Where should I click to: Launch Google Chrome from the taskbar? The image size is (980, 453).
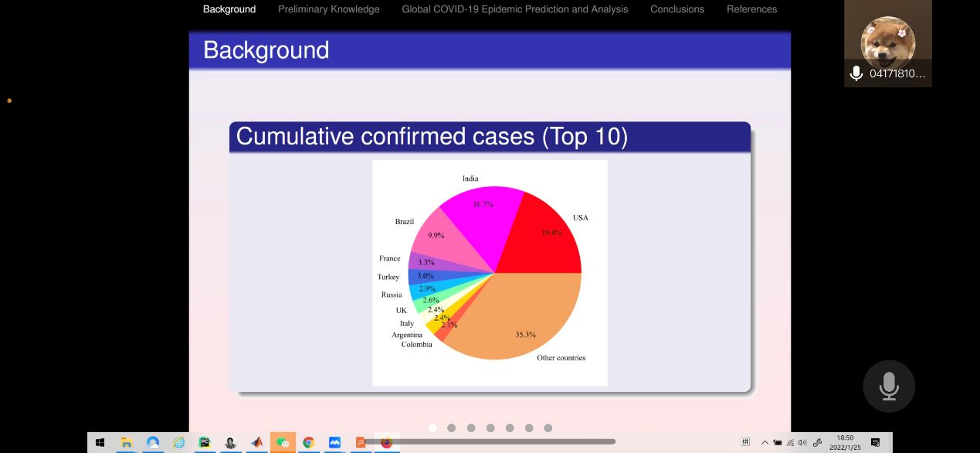[x=308, y=442]
